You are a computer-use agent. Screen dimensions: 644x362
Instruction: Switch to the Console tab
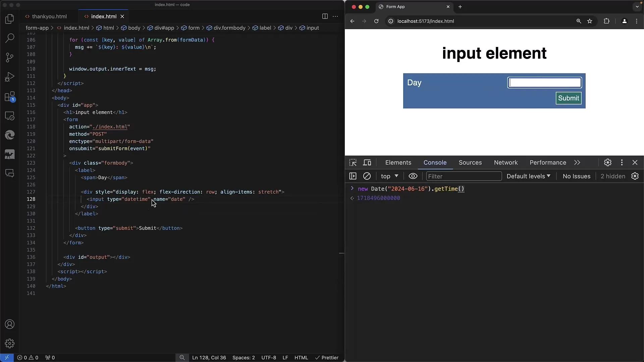(435, 162)
